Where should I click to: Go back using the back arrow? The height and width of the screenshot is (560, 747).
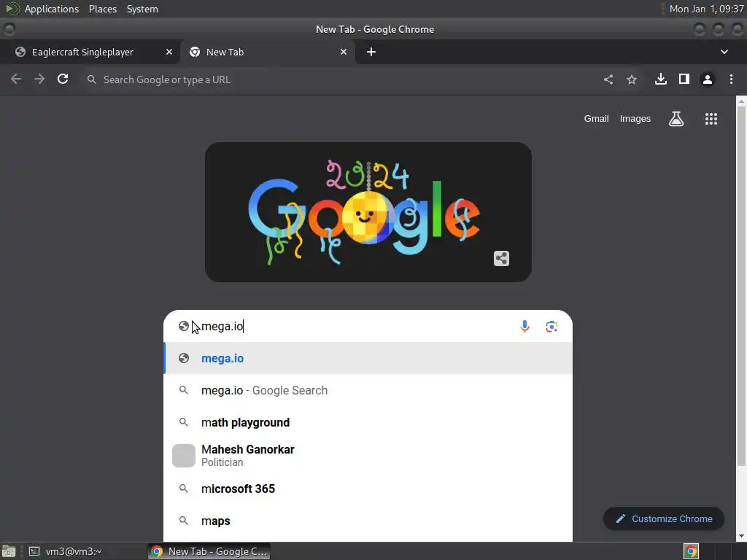pyautogui.click(x=16, y=79)
